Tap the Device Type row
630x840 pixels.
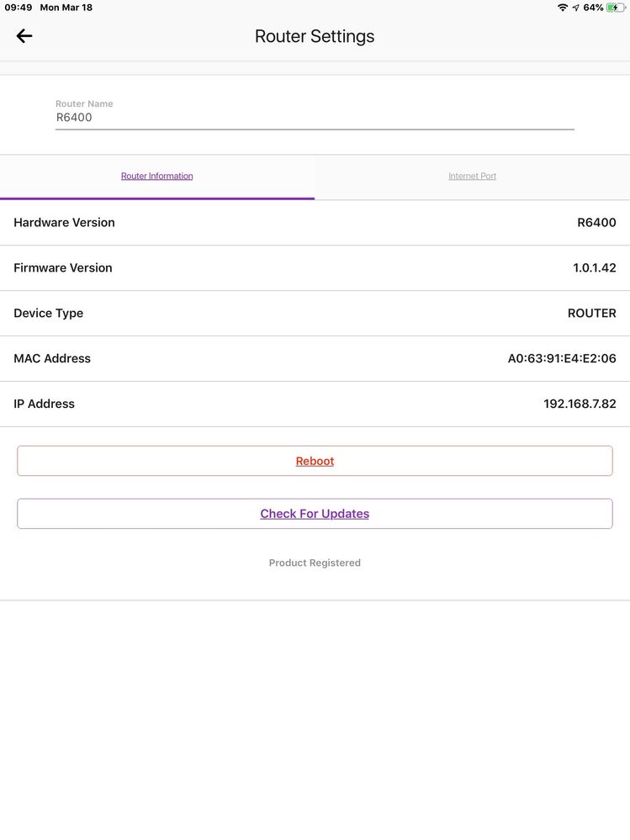point(315,314)
